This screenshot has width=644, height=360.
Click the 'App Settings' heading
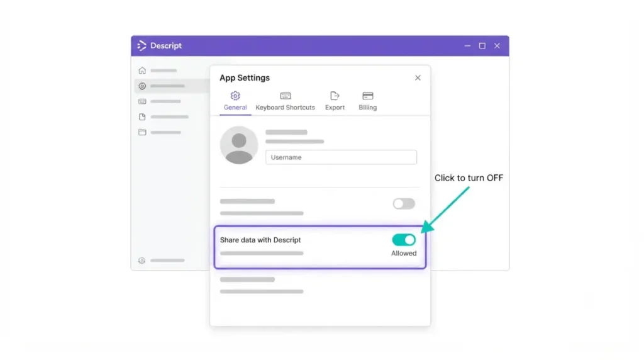(x=245, y=77)
